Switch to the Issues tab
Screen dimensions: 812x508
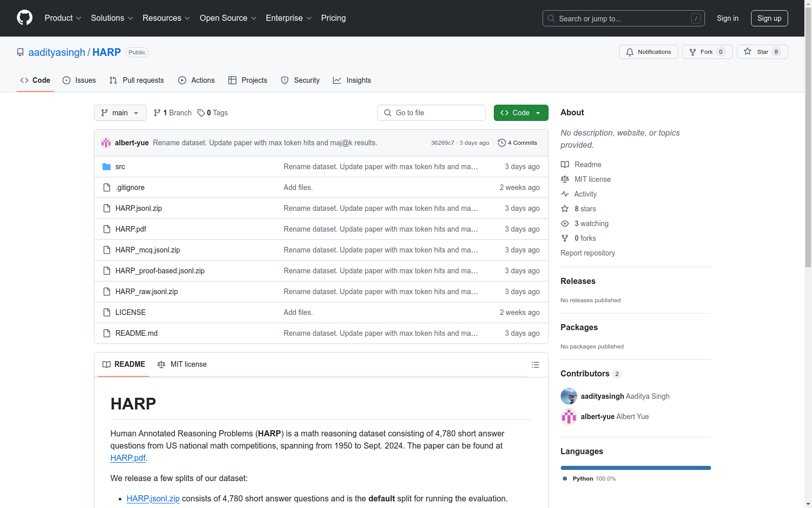click(79, 80)
